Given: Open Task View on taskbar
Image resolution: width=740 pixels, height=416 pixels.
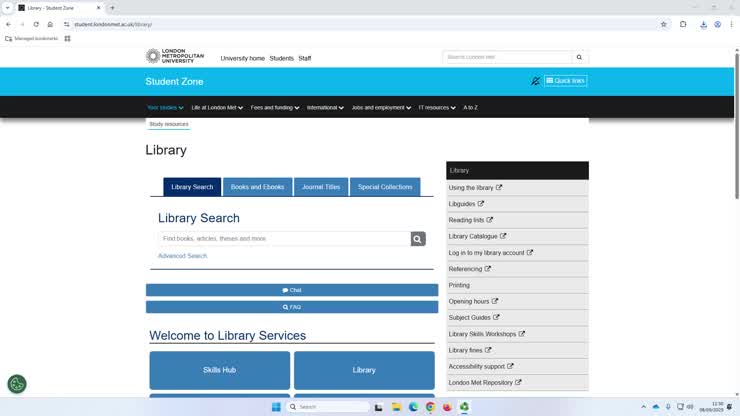Looking at the screenshot, I should [x=378, y=407].
